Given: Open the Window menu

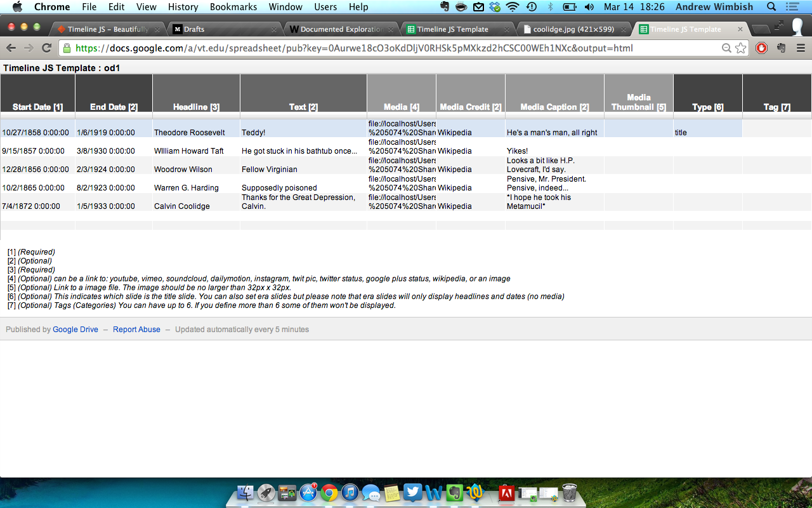Looking at the screenshot, I should [x=285, y=7].
